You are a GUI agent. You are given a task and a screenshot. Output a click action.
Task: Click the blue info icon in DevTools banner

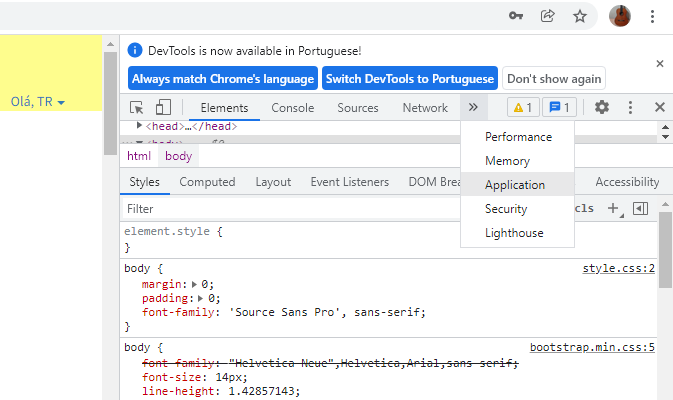pyautogui.click(x=135, y=50)
